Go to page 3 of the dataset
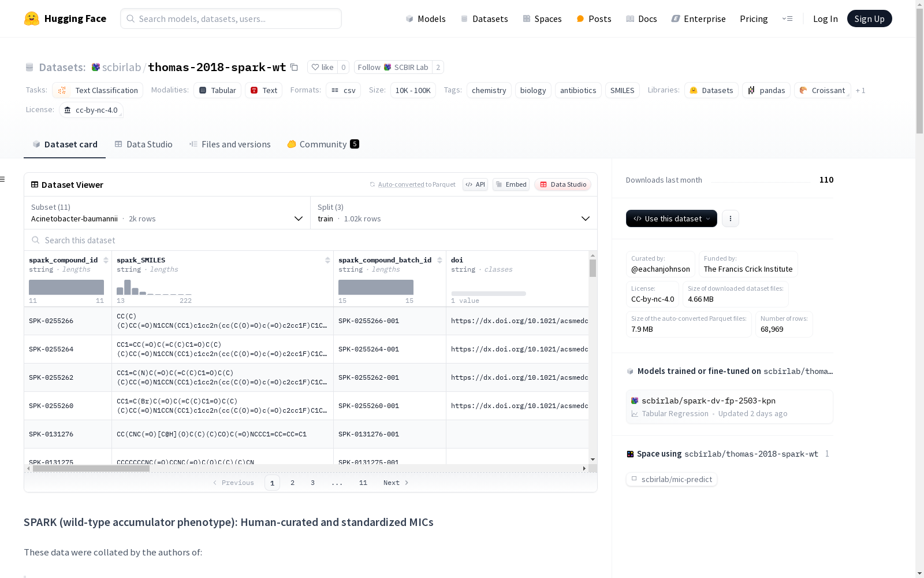Screen dimensions: 924x578 (313, 483)
